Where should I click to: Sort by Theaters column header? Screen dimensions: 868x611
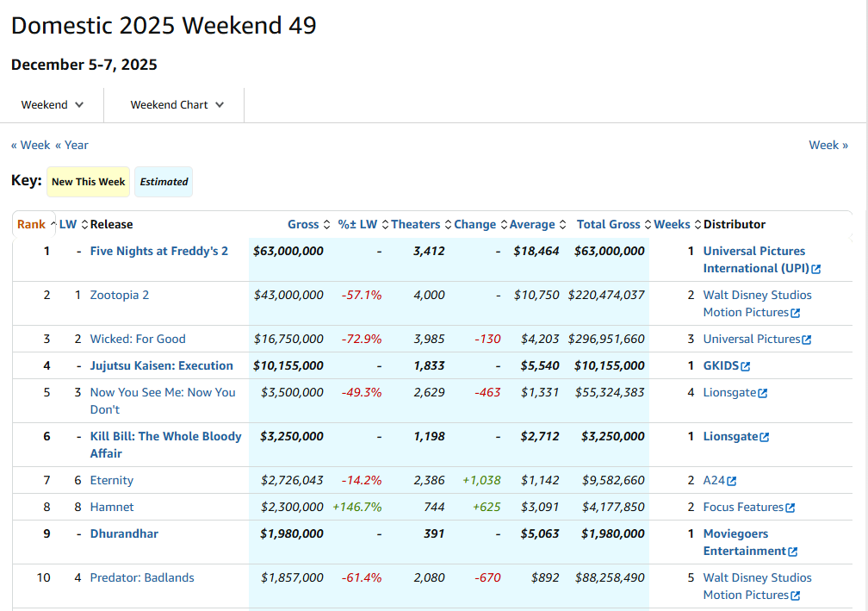(415, 224)
